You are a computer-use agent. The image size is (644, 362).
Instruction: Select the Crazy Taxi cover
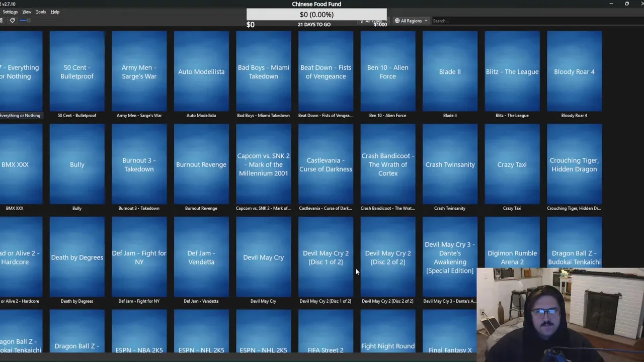512,164
